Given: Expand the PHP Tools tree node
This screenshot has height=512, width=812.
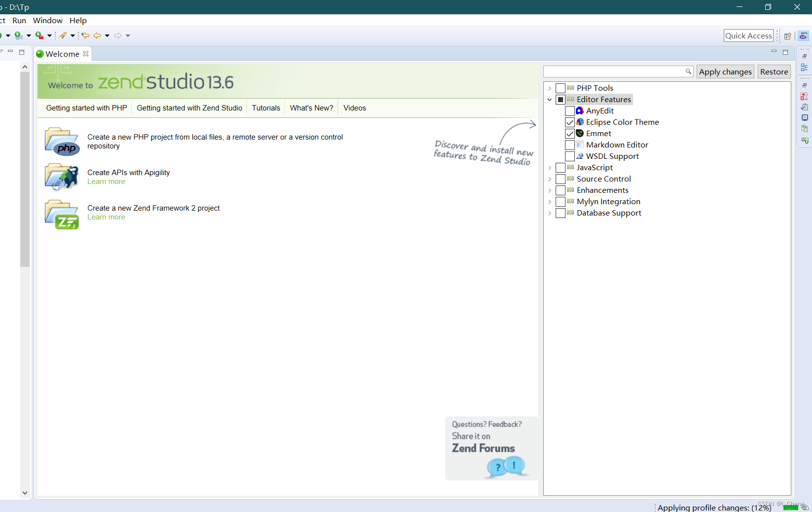Looking at the screenshot, I should [x=550, y=88].
